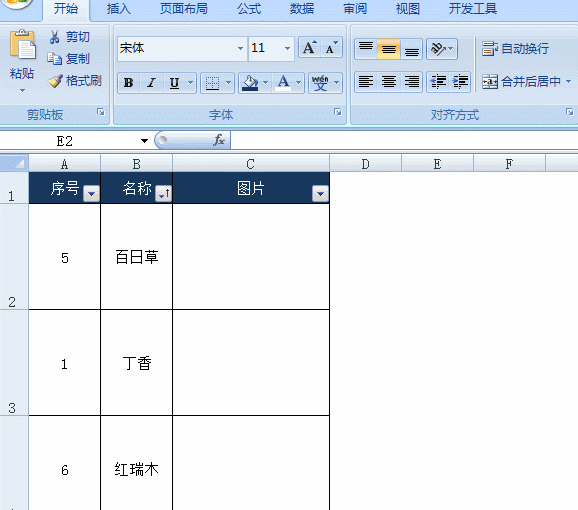Align text right
This screenshot has height=510, width=578.
pyautogui.click(x=411, y=81)
